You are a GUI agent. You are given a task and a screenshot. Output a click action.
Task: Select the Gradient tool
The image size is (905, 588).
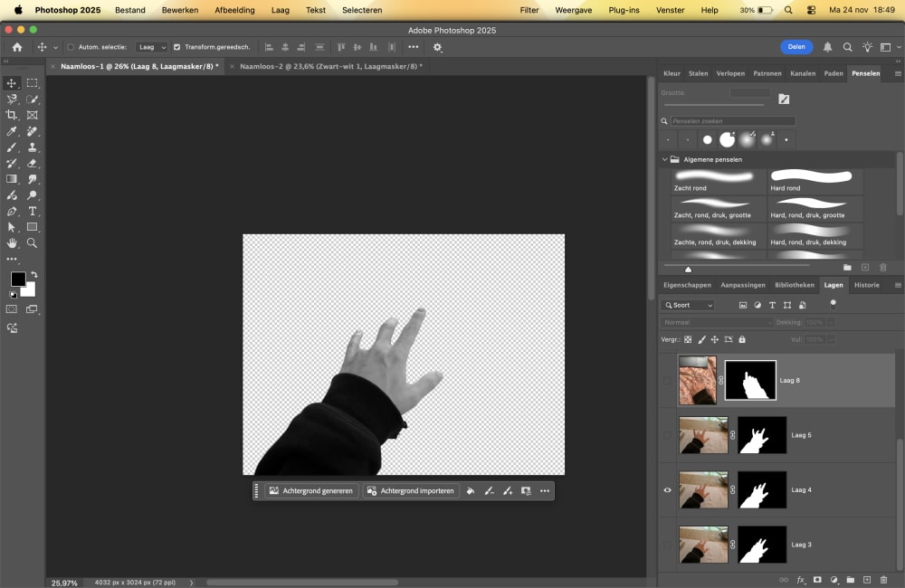click(x=12, y=179)
